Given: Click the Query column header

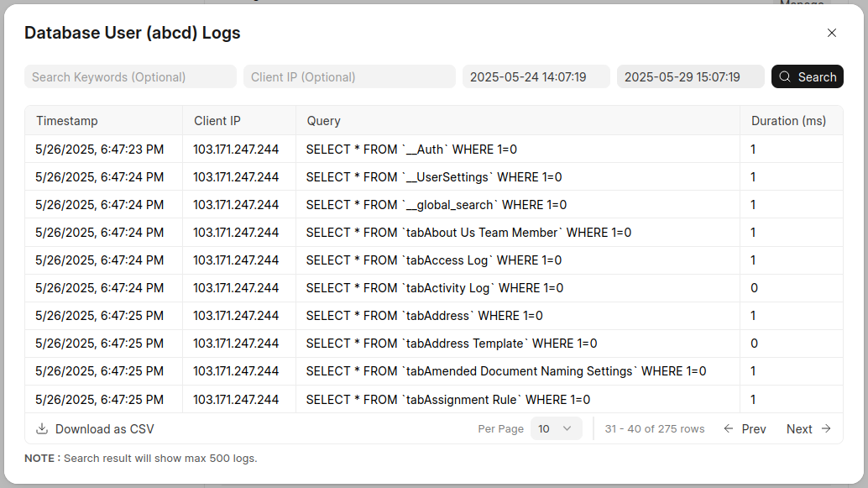Looking at the screenshot, I should 324,121.
